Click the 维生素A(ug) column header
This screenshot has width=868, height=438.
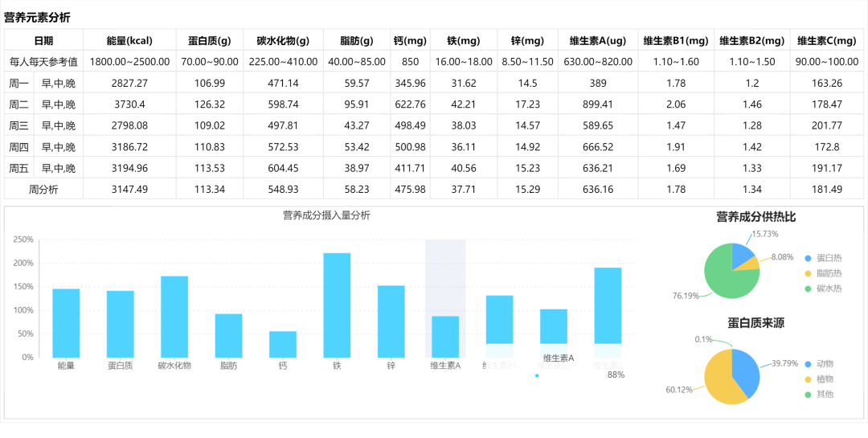[x=598, y=40]
